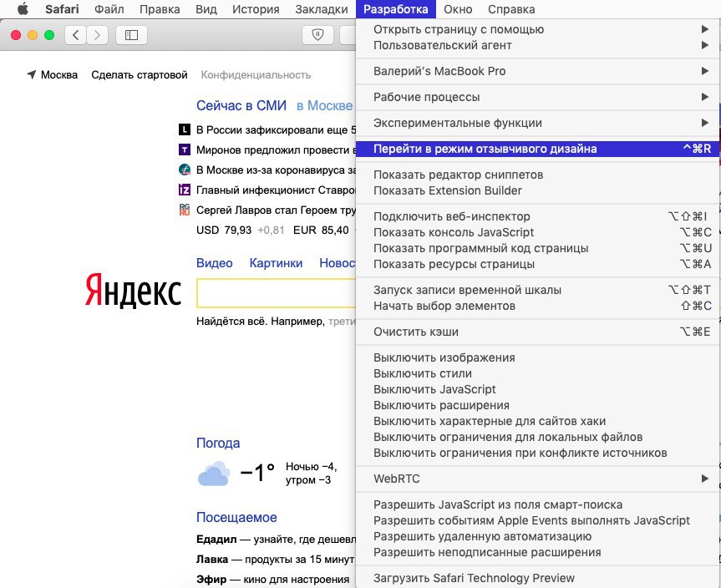Expand the WebRTC submenu
Image resolution: width=721 pixels, height=588 pixels.
(537, 479)
